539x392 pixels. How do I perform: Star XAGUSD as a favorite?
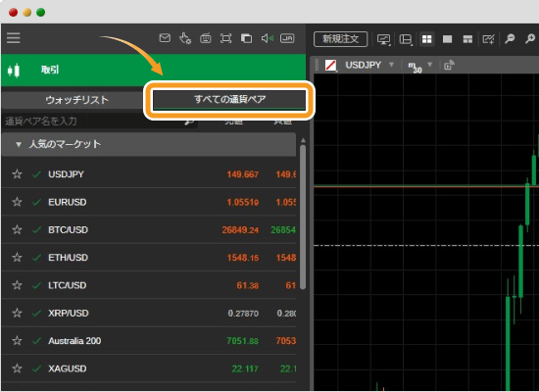[x=17, y=368]
